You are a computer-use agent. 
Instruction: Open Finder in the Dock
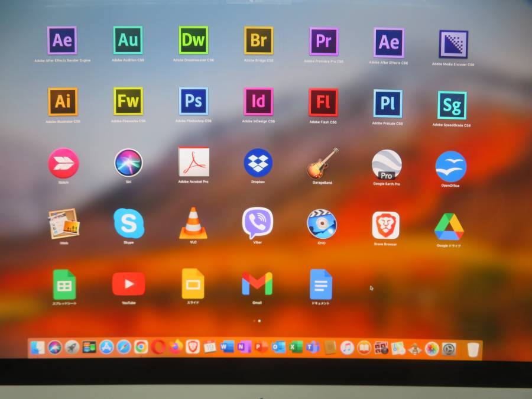[38, 348]
